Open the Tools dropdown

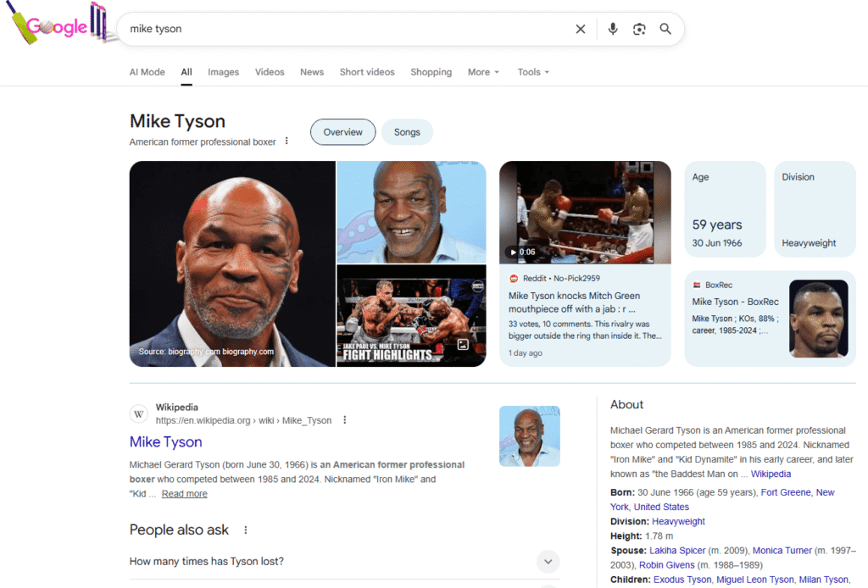tap(532, 72)
